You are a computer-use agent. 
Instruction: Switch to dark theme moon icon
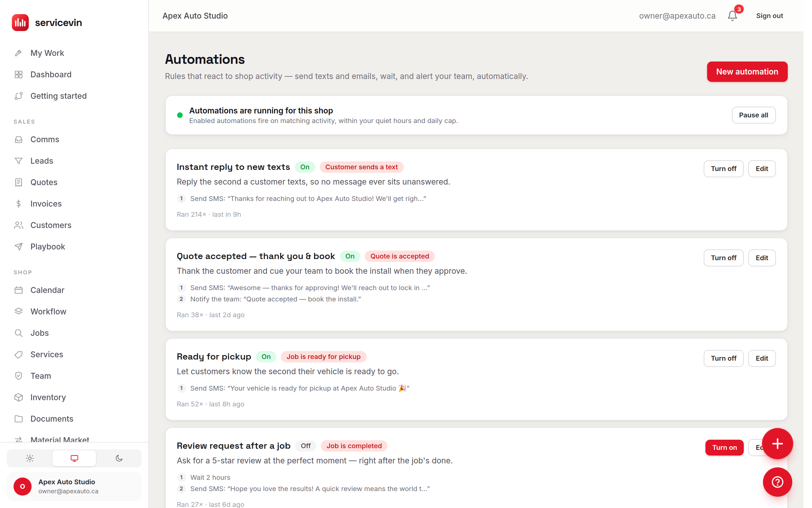pos(119,459)
